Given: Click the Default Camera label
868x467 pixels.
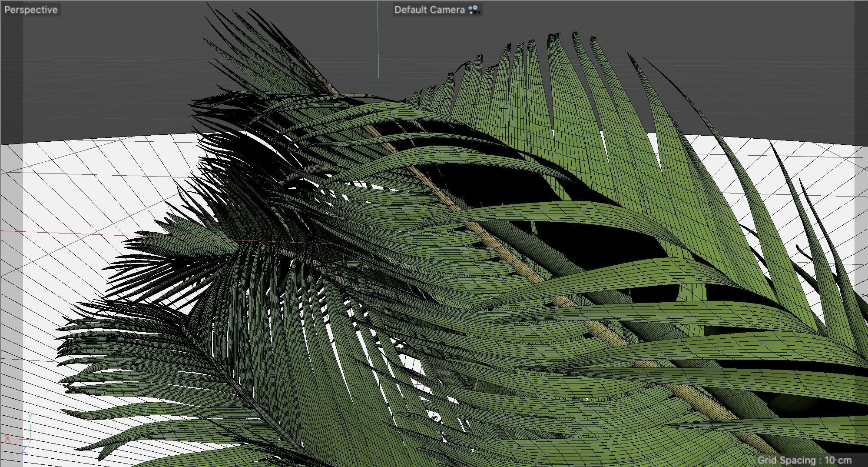Looking at the screenshot, I should (x=429, y=10).
